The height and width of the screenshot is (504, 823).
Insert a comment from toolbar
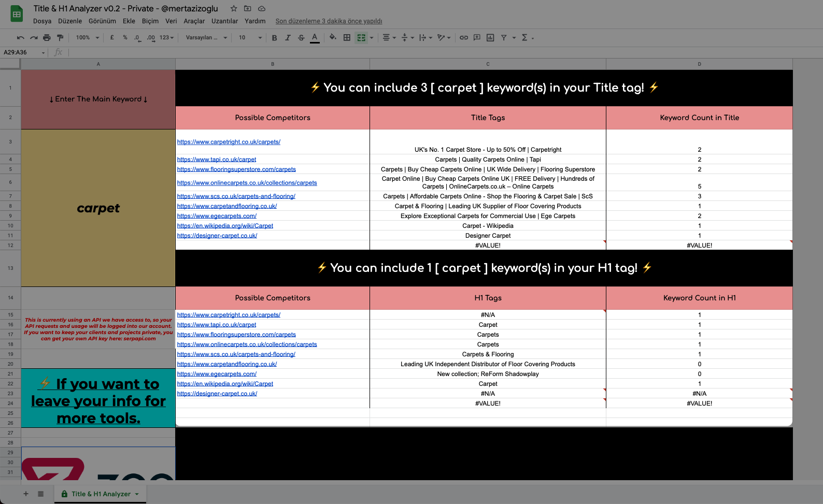pyautogui.click(x=477, y=37)
